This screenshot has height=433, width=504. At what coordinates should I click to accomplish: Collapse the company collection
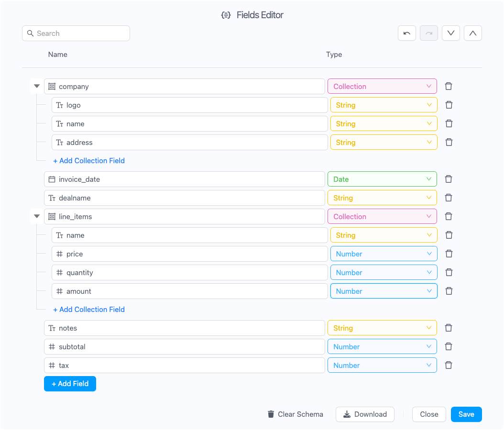click(x=37, y=87)
